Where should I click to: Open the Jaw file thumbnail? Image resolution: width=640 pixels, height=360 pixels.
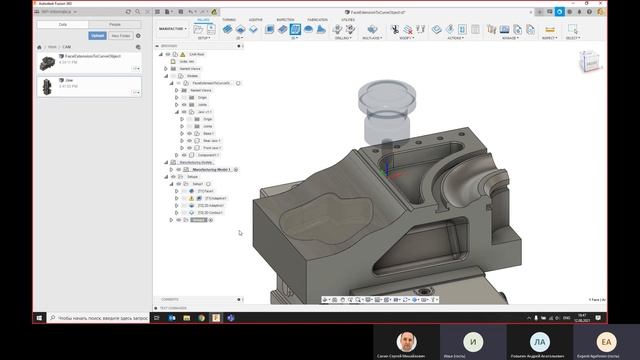point(47,87)
